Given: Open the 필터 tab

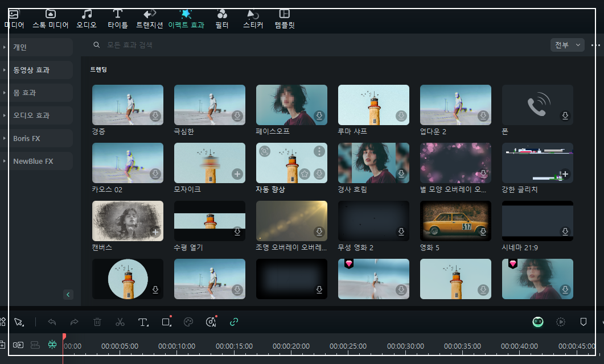Looking at the screenshot, I should coord(222,19).
